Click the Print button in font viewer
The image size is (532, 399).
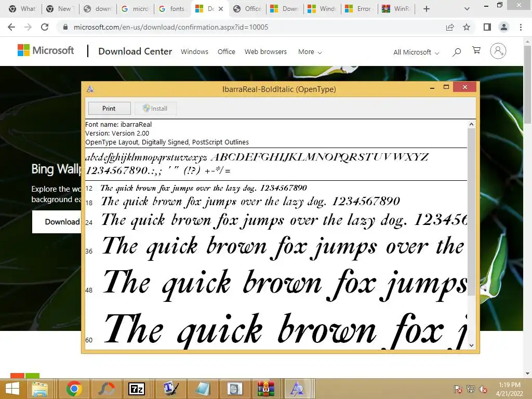coord(109,109)
